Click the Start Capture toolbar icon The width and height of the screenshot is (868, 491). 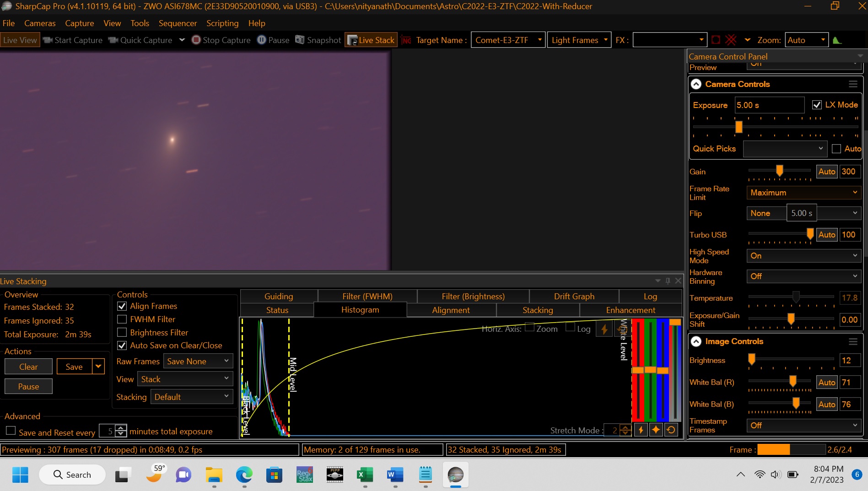[48, 40]
